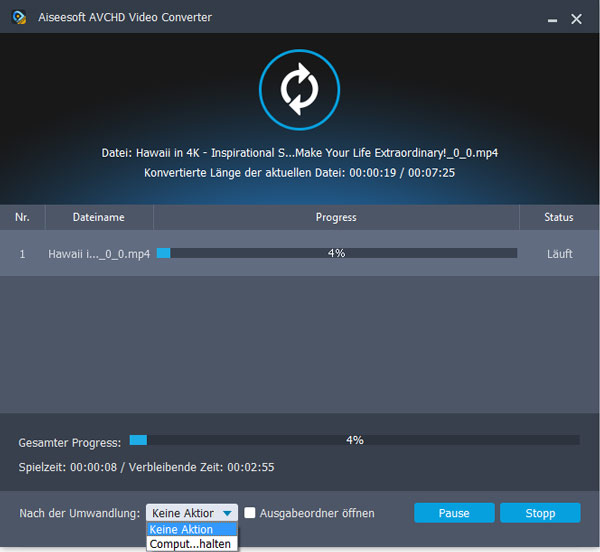Close the converter window
Viewport: 600px width, 552px height.
click(577, 19)
